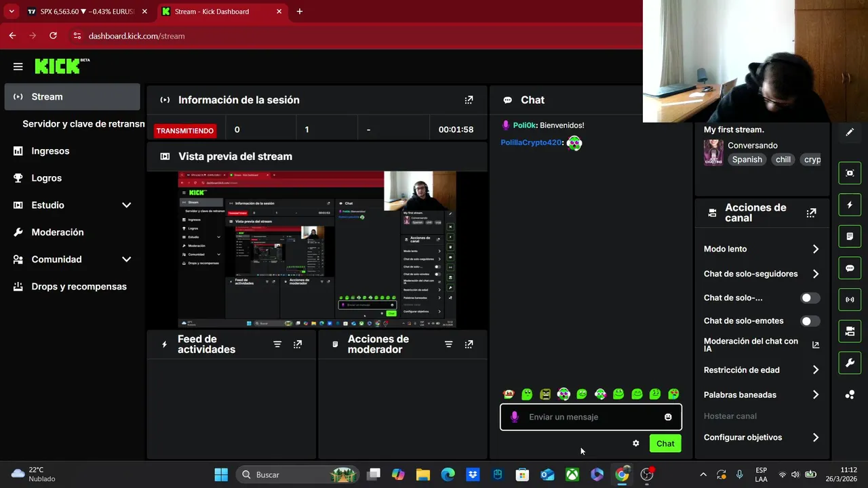Pop out the Acciones de canal panel

pyautogui.click(x=811, y=213)
